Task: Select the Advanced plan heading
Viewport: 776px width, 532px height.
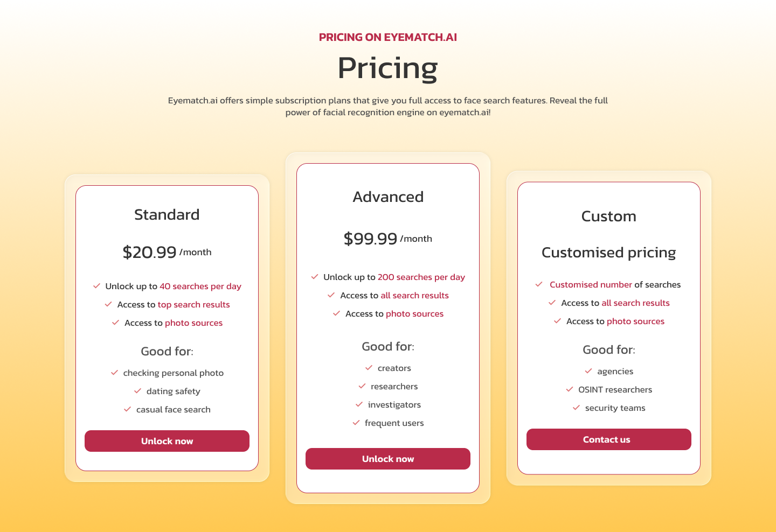Action: 388,197
